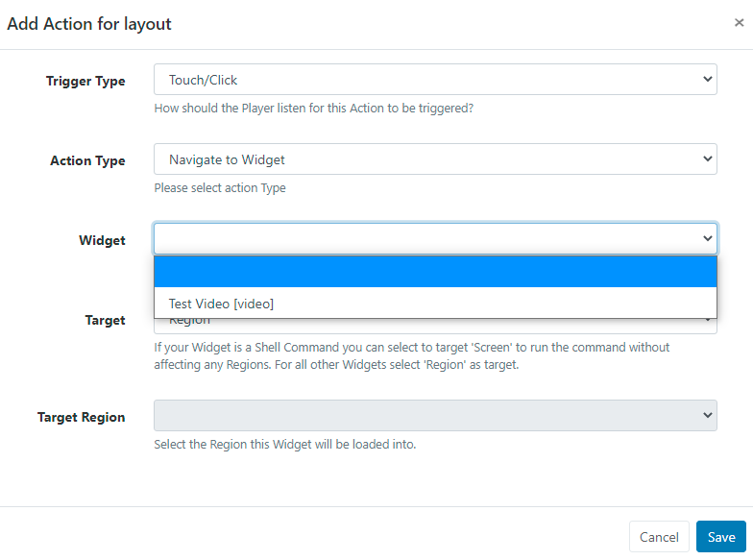Click the Shell Command help text under Target
753x560 pixels.
pyautogui.click(x=412, y=355)
